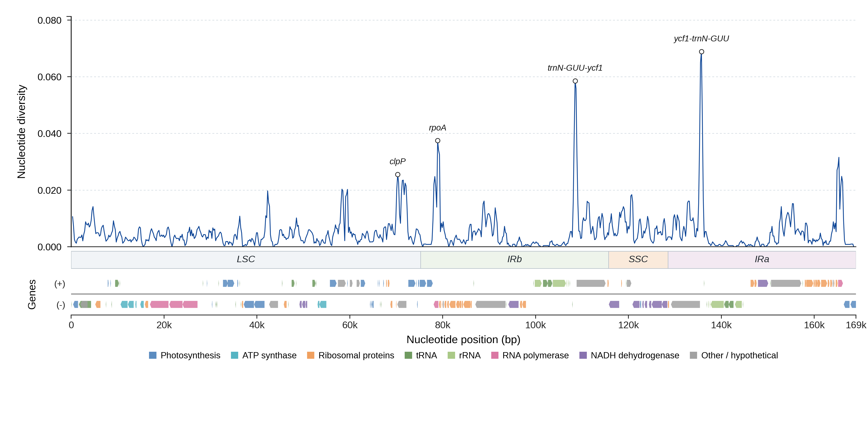Click the LSC region bar
Image resolution: width=868 pixels, height=422 pixels.
click(246, 260)
